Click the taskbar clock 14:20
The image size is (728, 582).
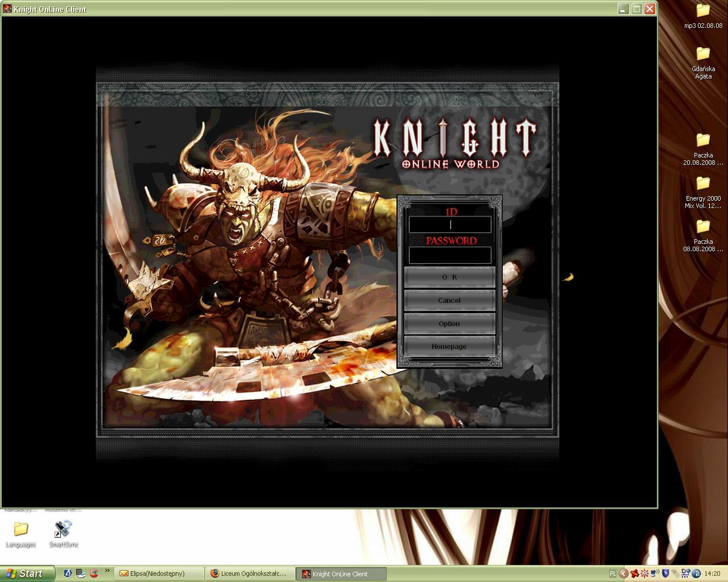tap(712, 573)
